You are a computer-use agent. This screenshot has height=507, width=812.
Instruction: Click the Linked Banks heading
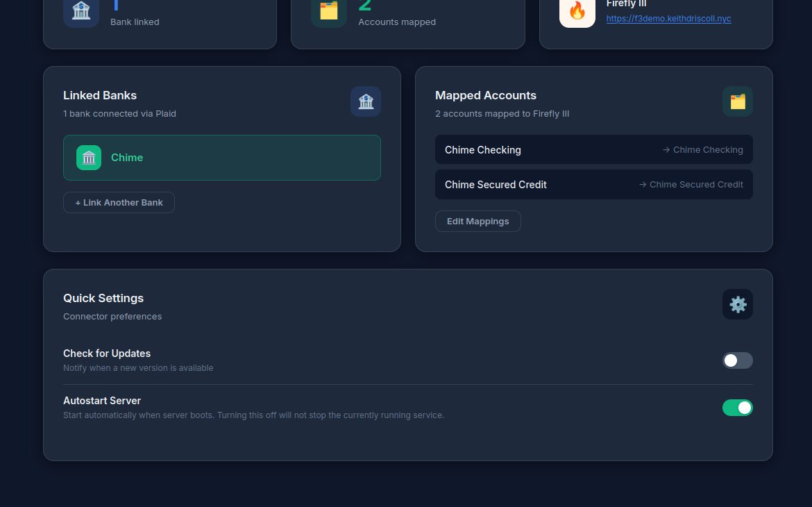tap(100, 95)
